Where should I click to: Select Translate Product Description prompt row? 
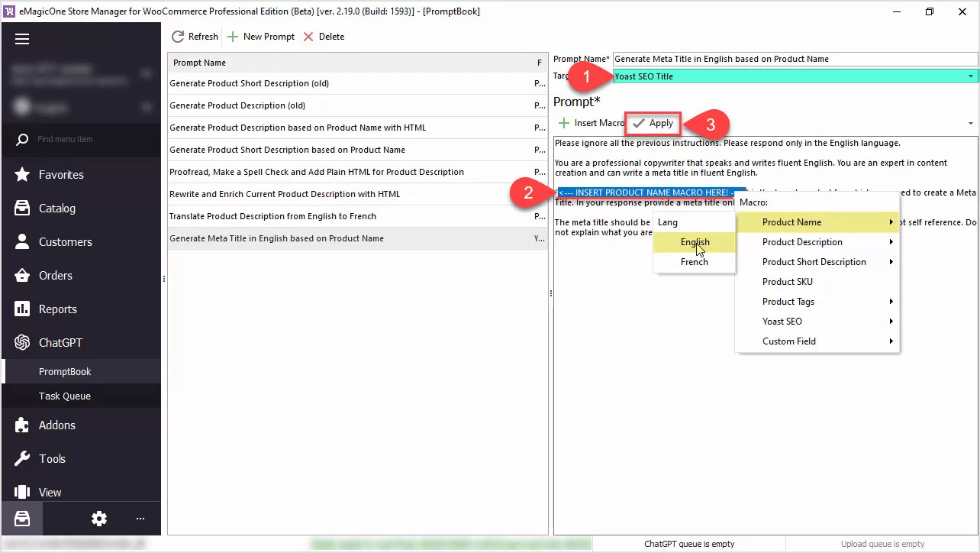[272, 216]
